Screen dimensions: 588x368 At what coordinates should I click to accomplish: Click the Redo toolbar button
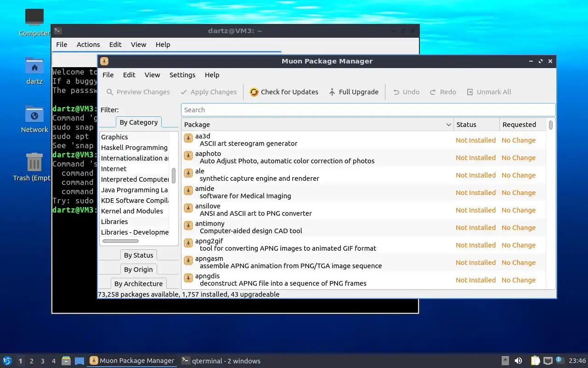pos(443,92)
